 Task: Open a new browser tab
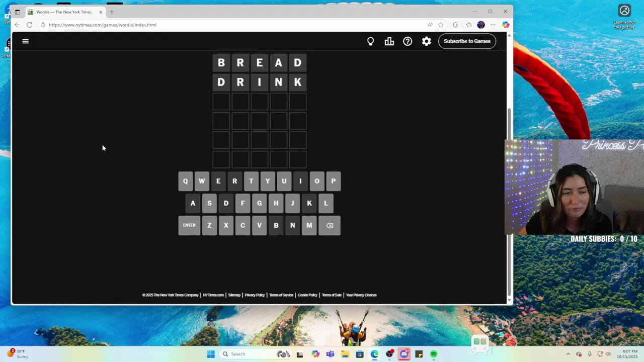point(112,12)
